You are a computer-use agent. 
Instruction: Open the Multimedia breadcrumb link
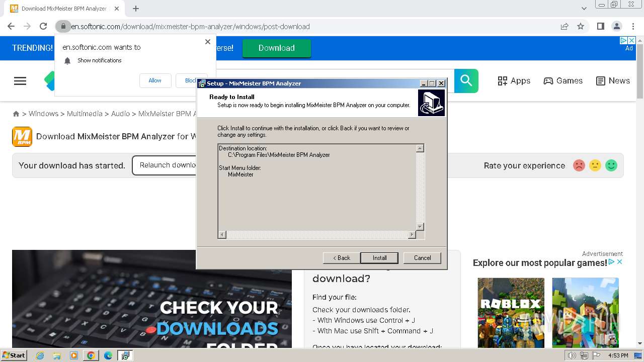pyautogui.click(x=85, y=114)
